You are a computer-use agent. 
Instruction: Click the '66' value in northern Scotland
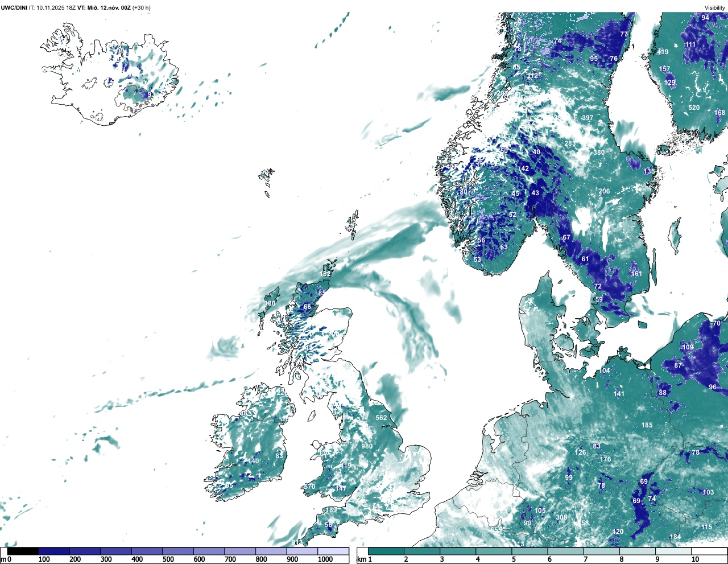[307, 307]
